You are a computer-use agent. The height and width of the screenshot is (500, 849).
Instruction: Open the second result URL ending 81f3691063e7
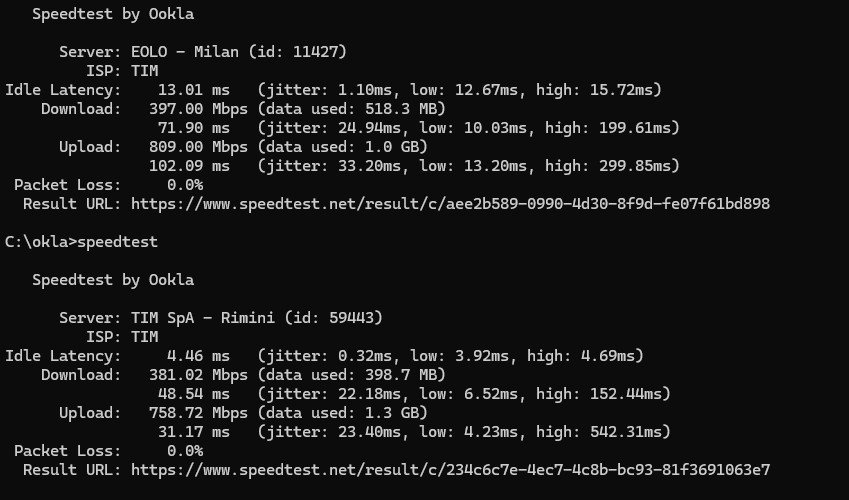[450, 470]
